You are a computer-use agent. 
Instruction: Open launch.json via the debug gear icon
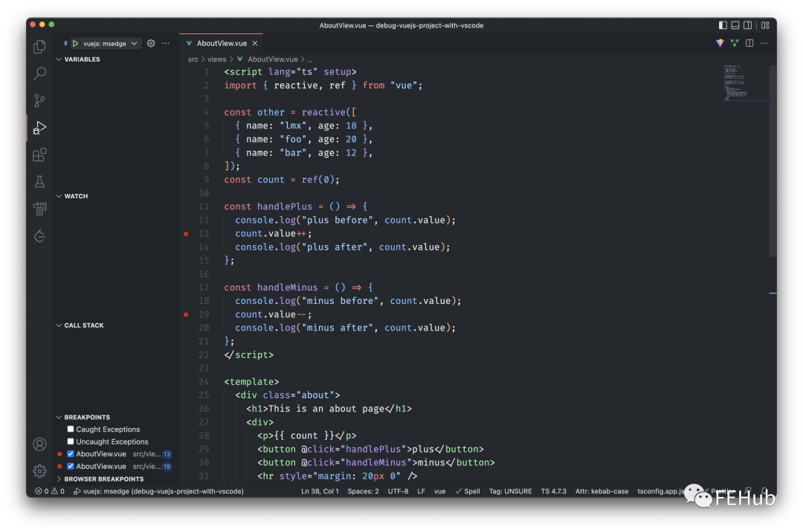tap(150, 42)
